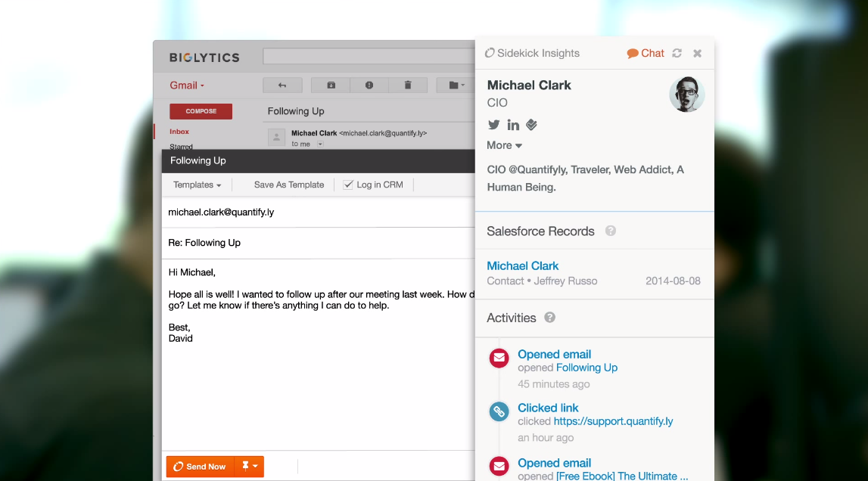Click the 'Clicked link' activity heading
868x481 pixels.
[548, 408]
